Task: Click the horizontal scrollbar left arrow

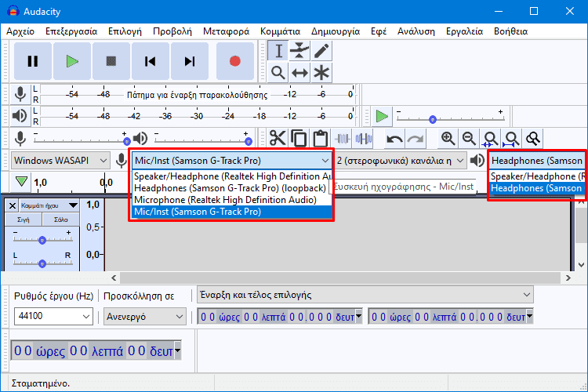Action: click(114, 278)
